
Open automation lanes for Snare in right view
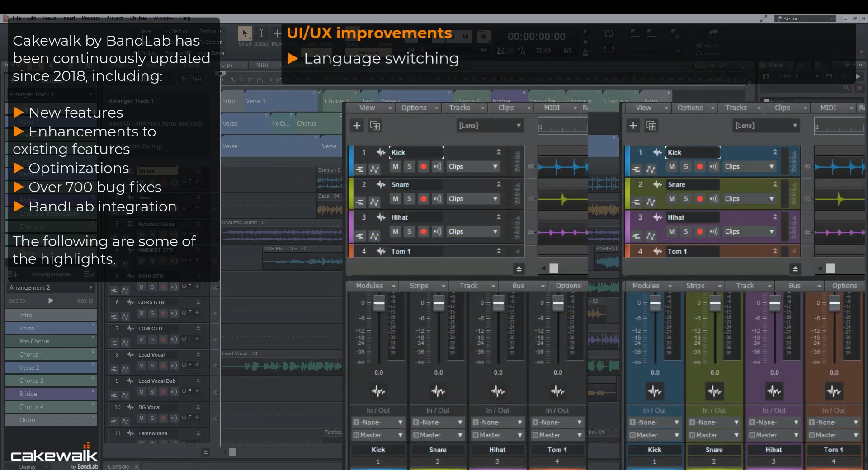(651, 202)
